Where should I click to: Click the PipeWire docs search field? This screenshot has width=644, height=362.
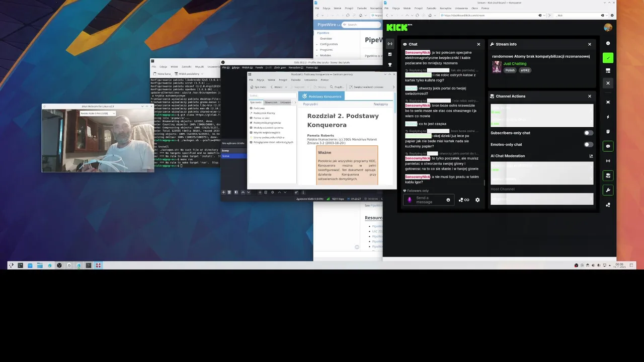pos(361,25)
